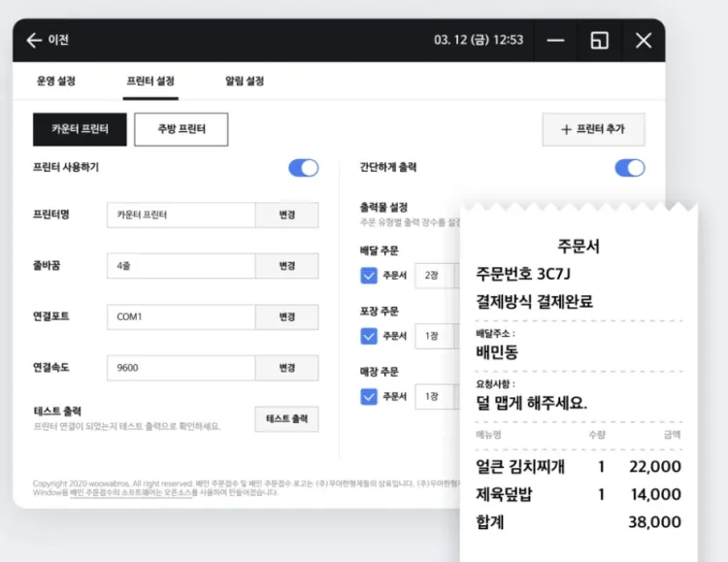This screenshot has height=562, width=728.
Task: Click 변경 button next to 연결속도 9600
Action: [286, 368]
